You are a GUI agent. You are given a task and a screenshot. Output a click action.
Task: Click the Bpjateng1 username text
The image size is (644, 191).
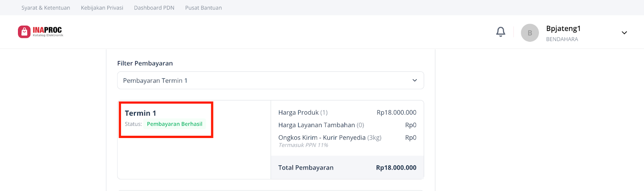563,29
